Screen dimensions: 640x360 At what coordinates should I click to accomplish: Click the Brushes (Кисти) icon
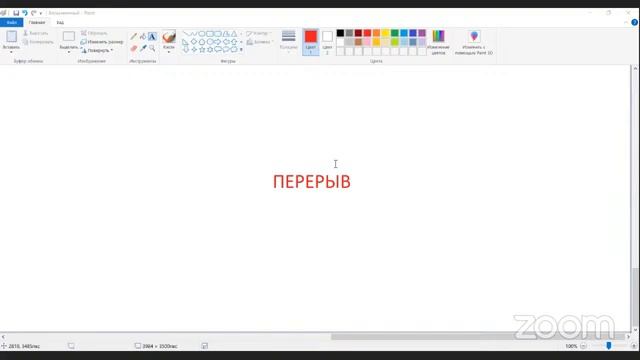(169, 37)
